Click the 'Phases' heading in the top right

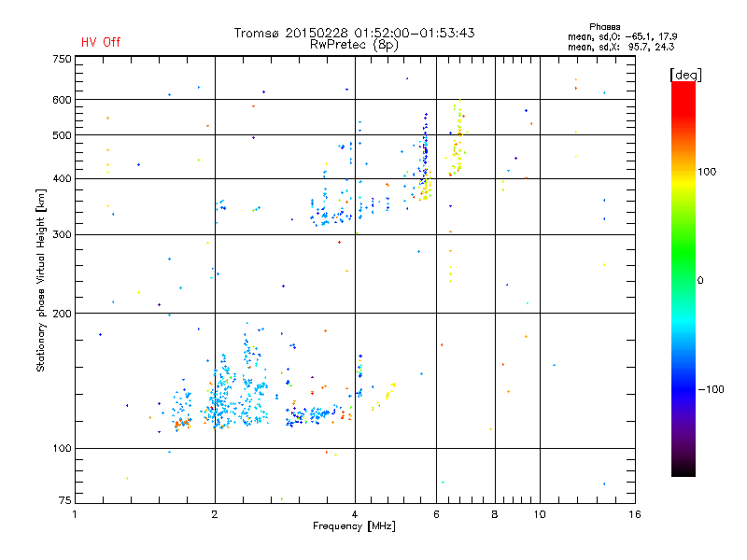click(604, 27)
